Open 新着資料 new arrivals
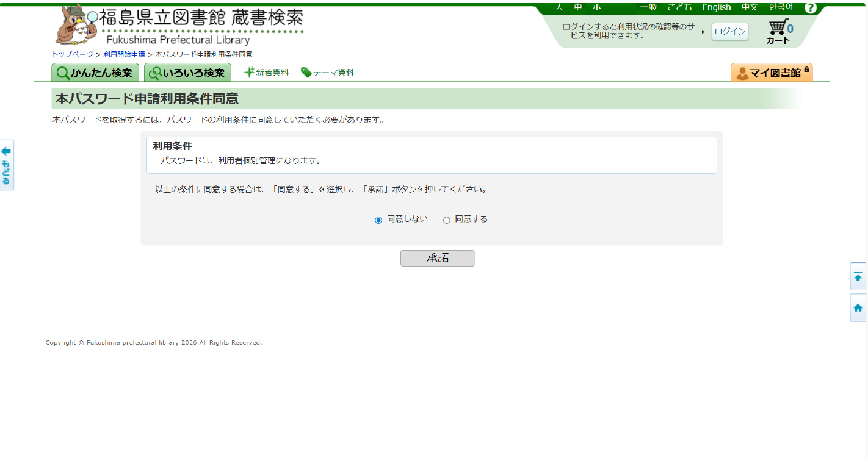868x463 pixels. pyautogui.click(x=266, y=73)
